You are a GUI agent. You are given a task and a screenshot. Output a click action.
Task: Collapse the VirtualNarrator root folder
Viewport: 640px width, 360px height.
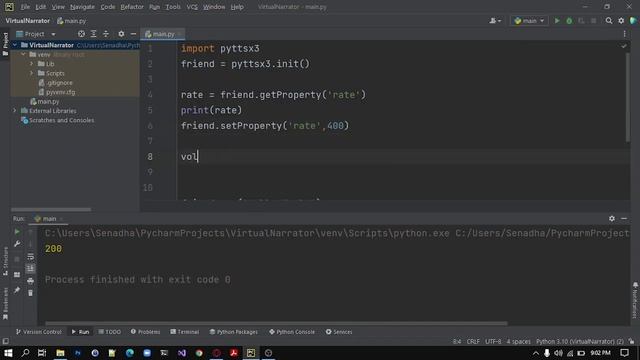(15, 45)
